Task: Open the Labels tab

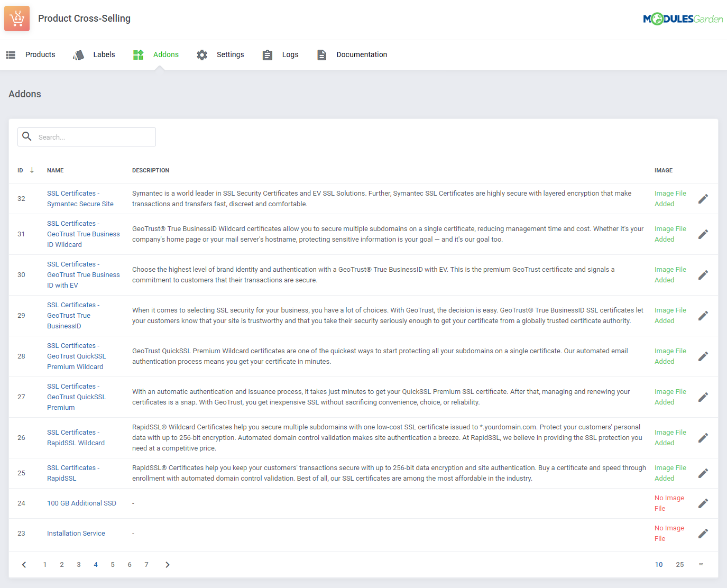Action: (x=104, y=54)
